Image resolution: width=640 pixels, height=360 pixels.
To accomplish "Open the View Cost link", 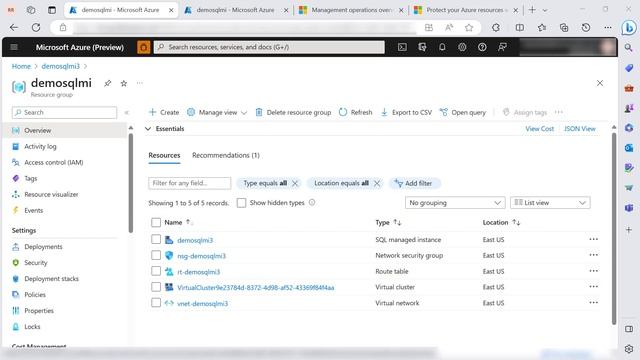I will click(539, 129).
